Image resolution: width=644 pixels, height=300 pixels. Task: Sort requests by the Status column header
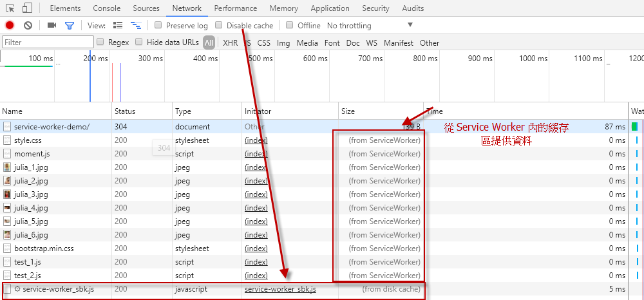(125, 111)
